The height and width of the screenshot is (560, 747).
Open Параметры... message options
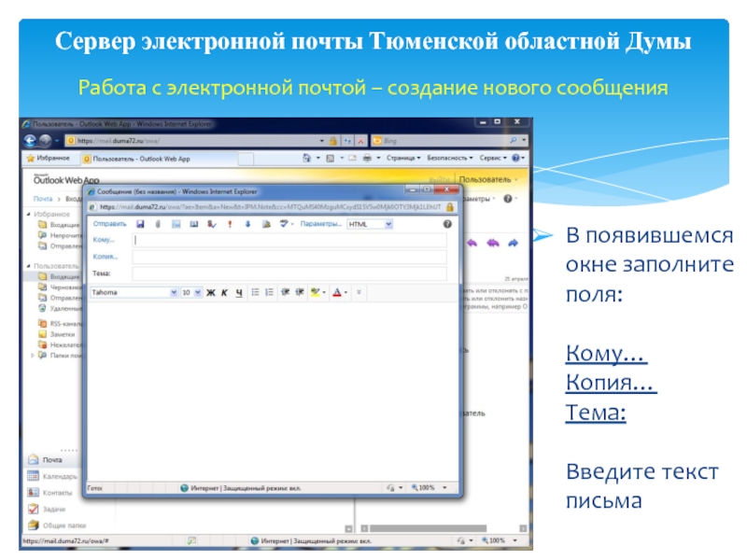point(320,224)
